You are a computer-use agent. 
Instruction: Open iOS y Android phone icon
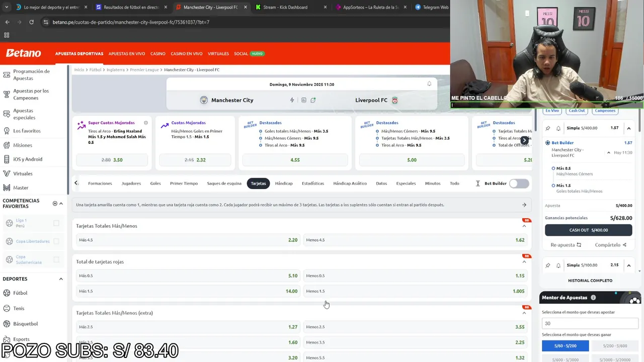[7, 159]
